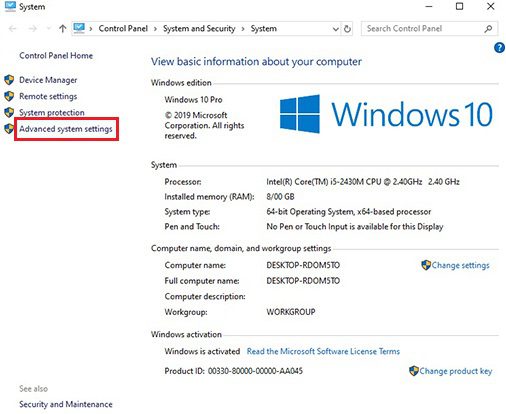Click the search magnifier icon
Image resolution: width=506 pixels, height=414 pixels.
pos(488,29)
